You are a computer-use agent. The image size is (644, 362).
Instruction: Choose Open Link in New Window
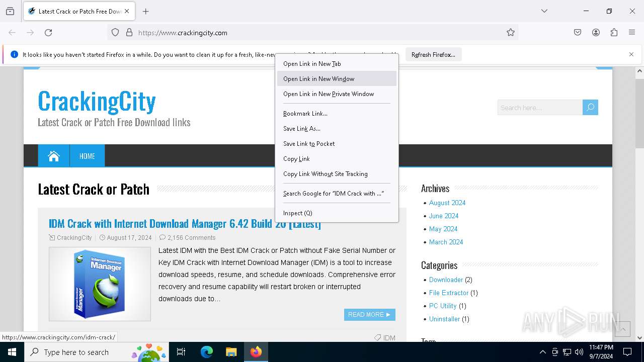(x=337, y=79)
